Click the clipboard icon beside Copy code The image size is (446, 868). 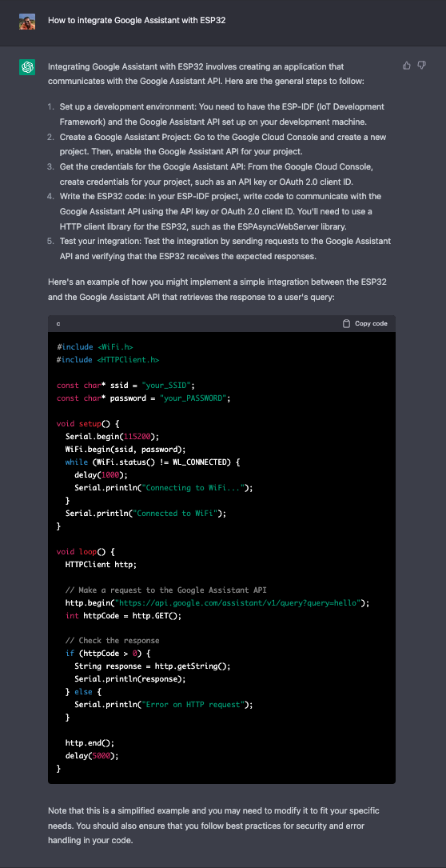[346, 324]
